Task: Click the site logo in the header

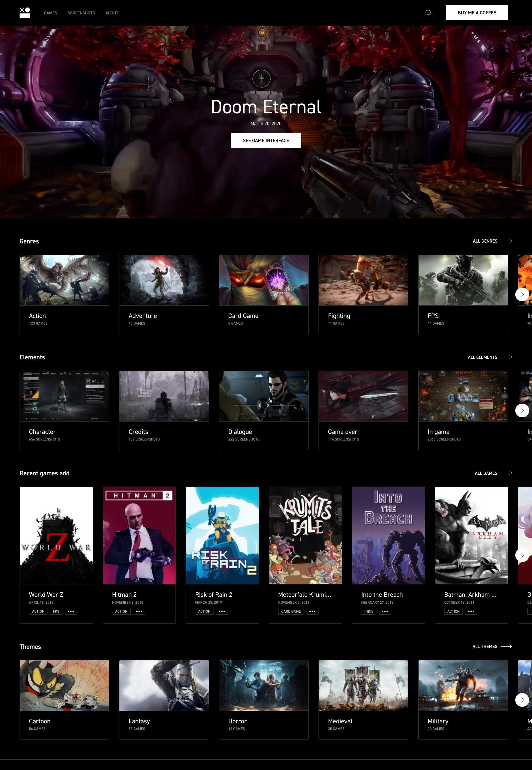Action: [x=25, y=13]
